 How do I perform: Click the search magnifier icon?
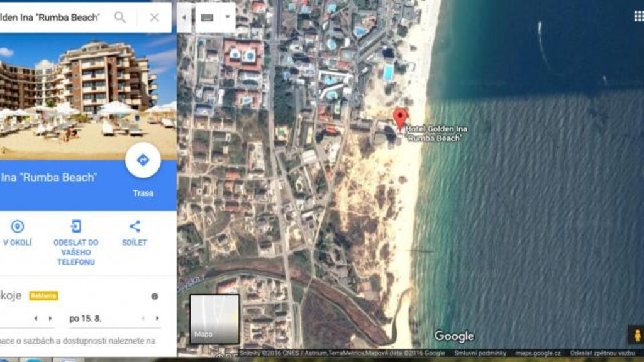[x=119, y=18]
